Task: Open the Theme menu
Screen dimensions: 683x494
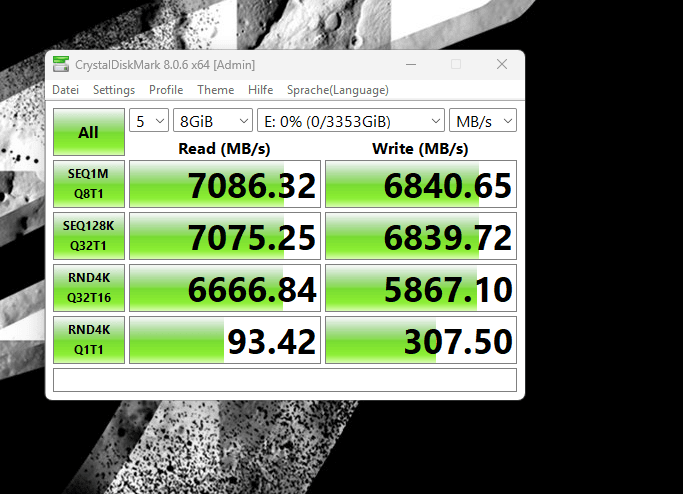Action: coord(216,90)
